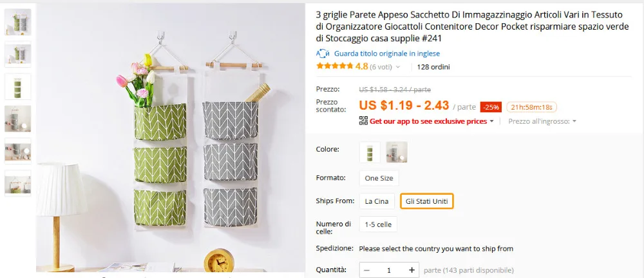Open the Guarda titolo originale in inglese link
This screenshot has height=278, width=644.
(387, 54)
